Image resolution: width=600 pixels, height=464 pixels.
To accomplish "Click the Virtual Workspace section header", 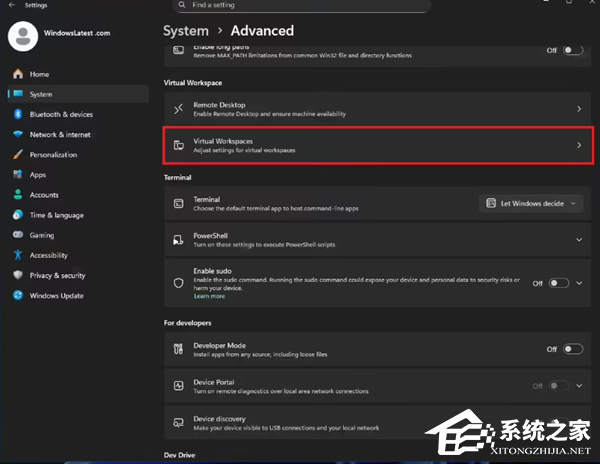I will click(x=193, y=83).
